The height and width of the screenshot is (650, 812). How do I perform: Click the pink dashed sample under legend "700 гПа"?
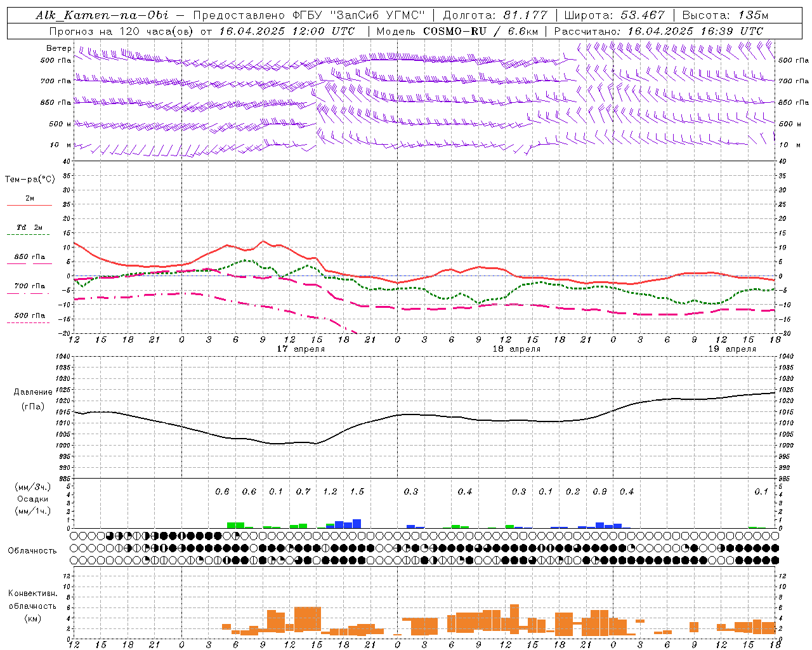[29, 295]
